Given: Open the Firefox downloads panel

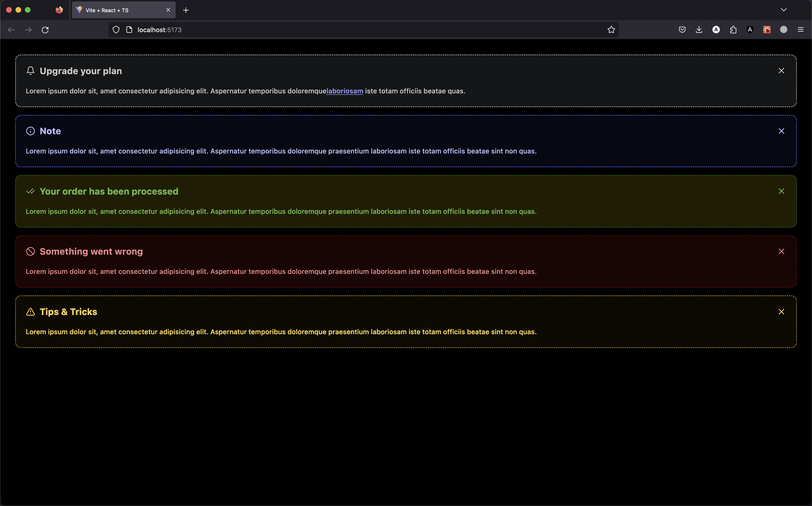Looking at the screenshot, I should coord(699,30).
